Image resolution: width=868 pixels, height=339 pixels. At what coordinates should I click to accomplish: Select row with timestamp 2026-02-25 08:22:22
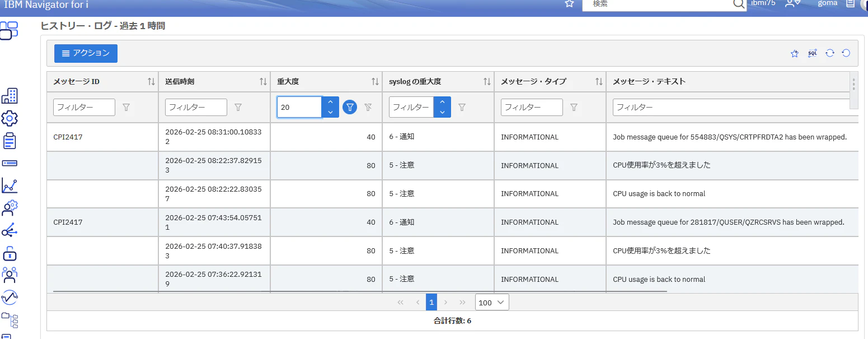click(x=452, y=194)
